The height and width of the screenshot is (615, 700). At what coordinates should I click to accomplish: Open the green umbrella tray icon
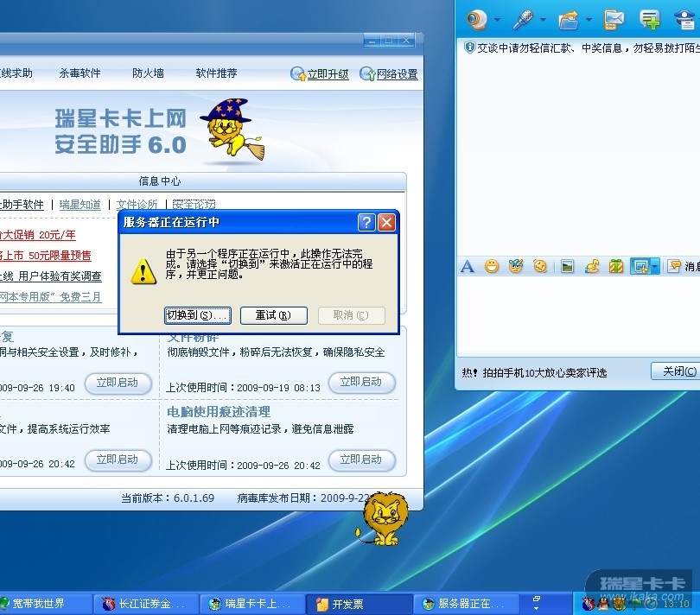tap(634, 604)
